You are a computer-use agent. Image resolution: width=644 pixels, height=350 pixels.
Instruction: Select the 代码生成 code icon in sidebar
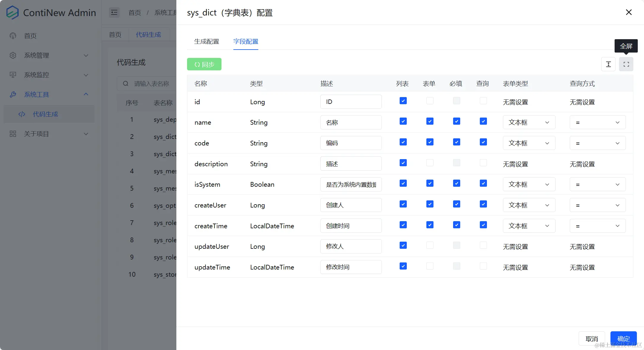[22, 114]
